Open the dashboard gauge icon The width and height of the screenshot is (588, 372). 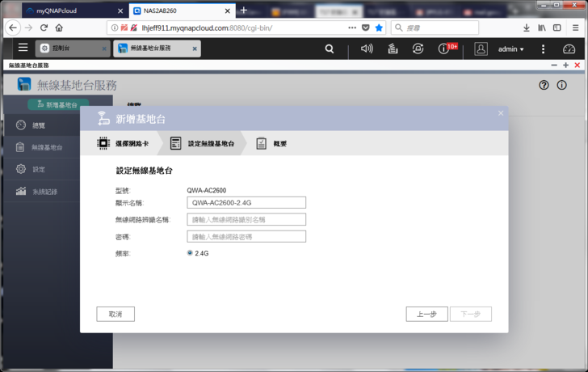pos(569,49)
